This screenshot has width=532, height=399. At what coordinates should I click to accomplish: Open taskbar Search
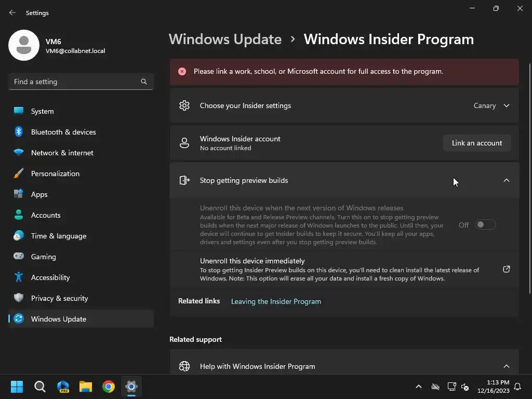point(39,387)
